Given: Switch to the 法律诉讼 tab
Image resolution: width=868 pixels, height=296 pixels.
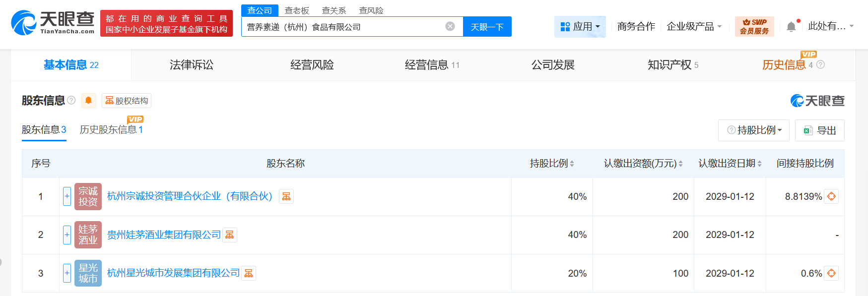Looking at the screenshot, I should (x=191, y=65).
